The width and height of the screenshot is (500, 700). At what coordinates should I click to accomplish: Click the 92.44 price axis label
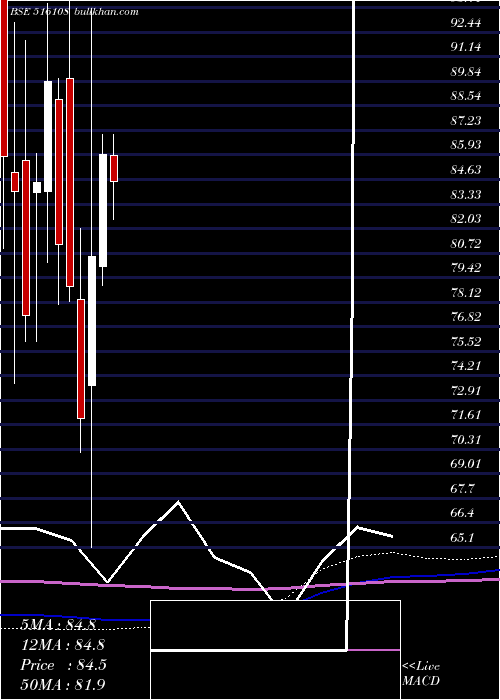pos(466,22)
